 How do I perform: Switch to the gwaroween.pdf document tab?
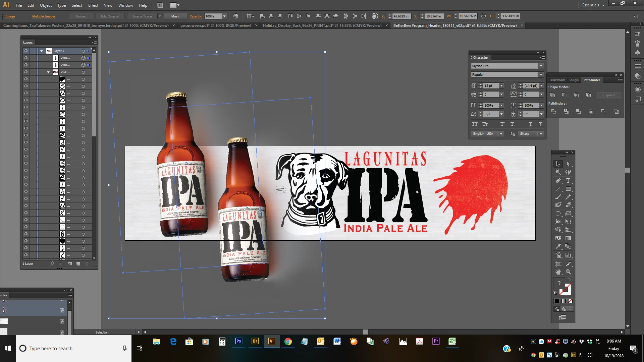(215, 25)
